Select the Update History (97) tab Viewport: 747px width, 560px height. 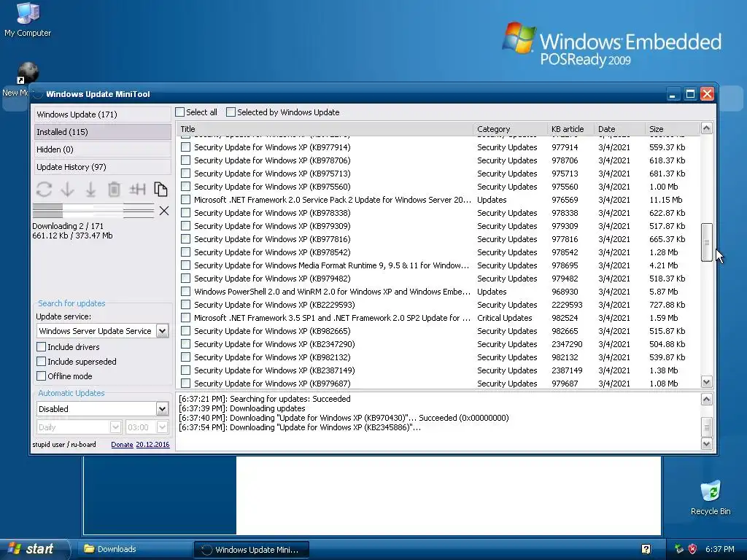[x=102, y=167]
